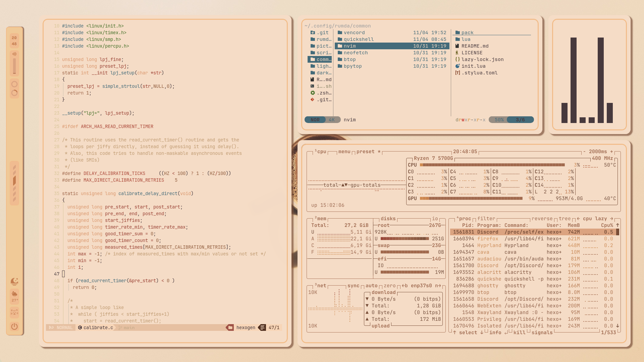Open the preset selector in btop
Image resolution: width=644 pixels, height=362 pixels.
point(365,152)
